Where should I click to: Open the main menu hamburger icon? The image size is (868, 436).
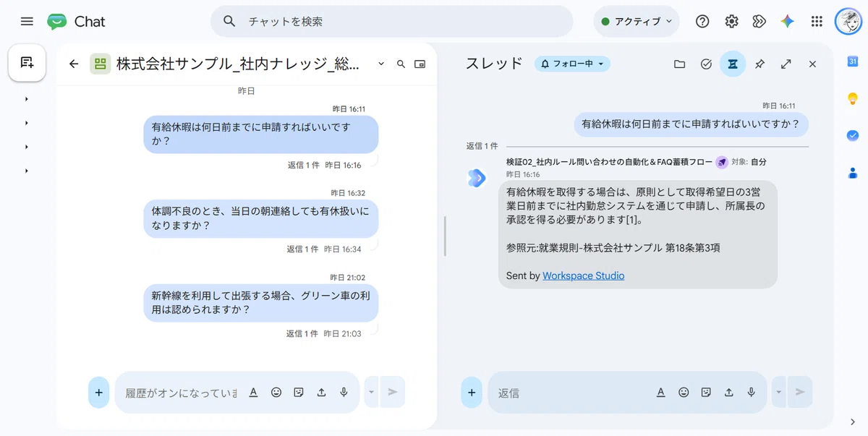point(27,22)
